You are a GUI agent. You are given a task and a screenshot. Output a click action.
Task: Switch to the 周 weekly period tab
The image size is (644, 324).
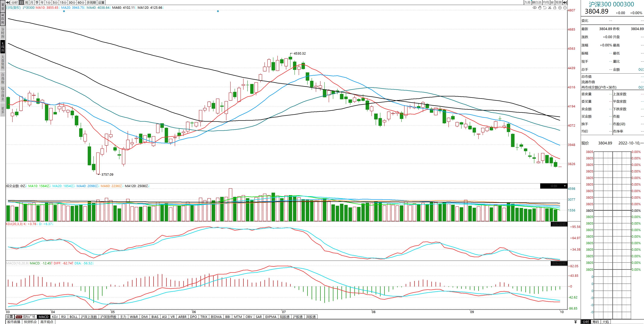pos(26,3)
